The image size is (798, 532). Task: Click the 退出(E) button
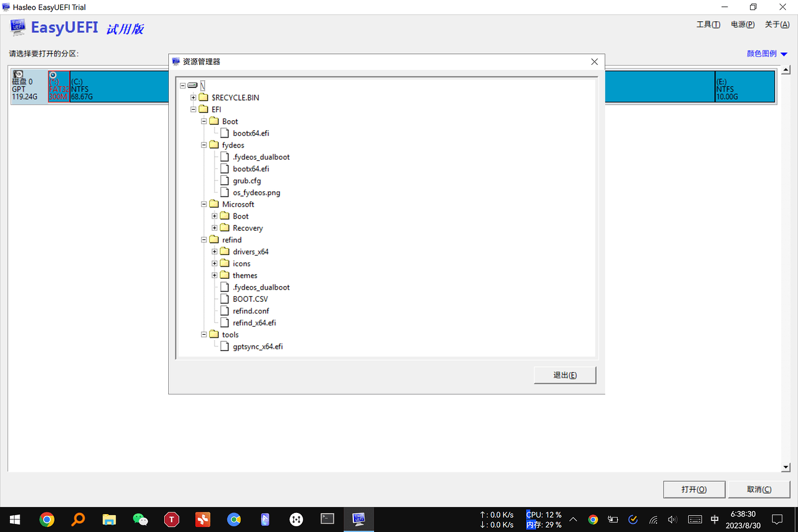[564, 375]
